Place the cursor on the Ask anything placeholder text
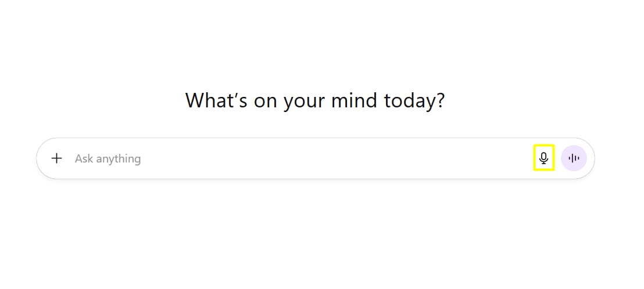644x289 pixels. coord(108,158)
